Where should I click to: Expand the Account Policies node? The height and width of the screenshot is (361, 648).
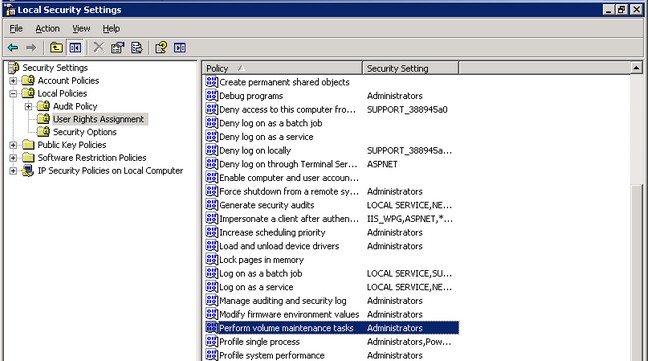point(13,81)
